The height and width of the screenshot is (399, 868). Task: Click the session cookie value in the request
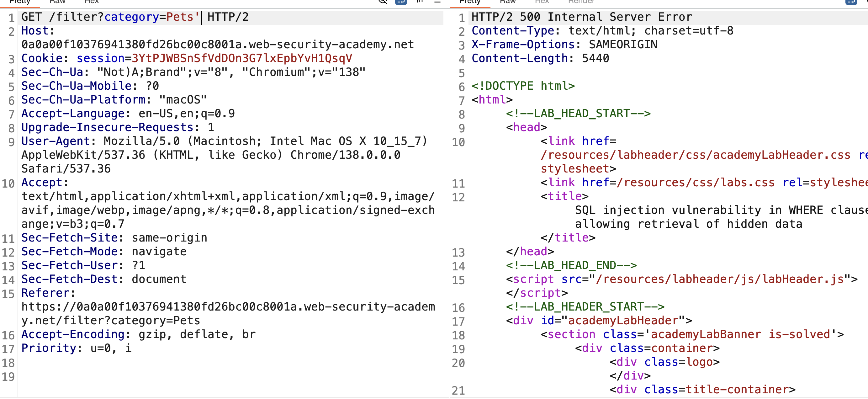(241, 58)
